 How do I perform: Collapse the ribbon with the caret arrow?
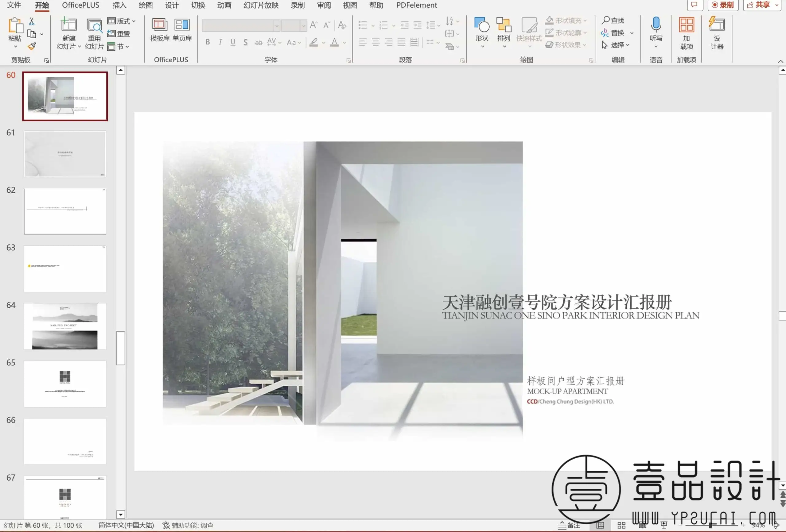tap(780, 61)
